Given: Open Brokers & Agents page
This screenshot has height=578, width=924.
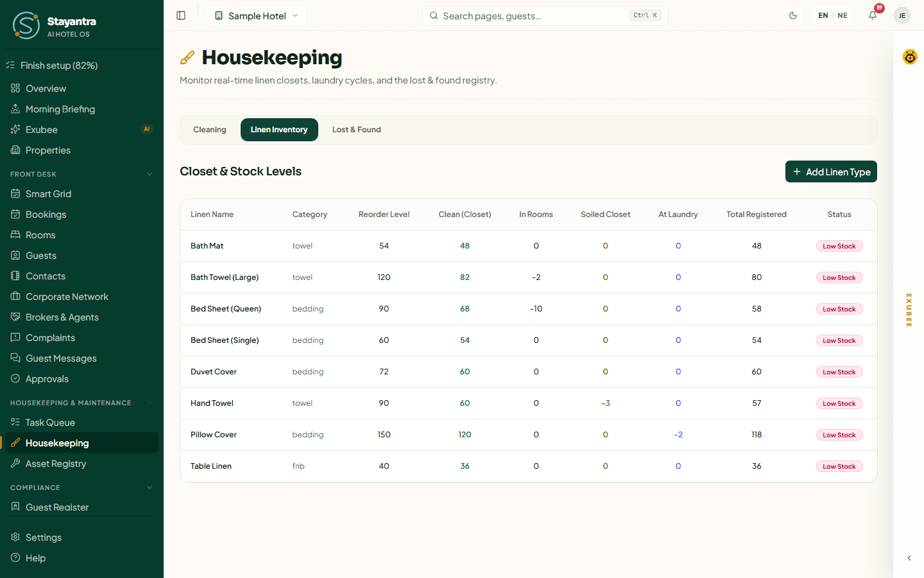Looking at the screenshot, I should coord(81,317).
